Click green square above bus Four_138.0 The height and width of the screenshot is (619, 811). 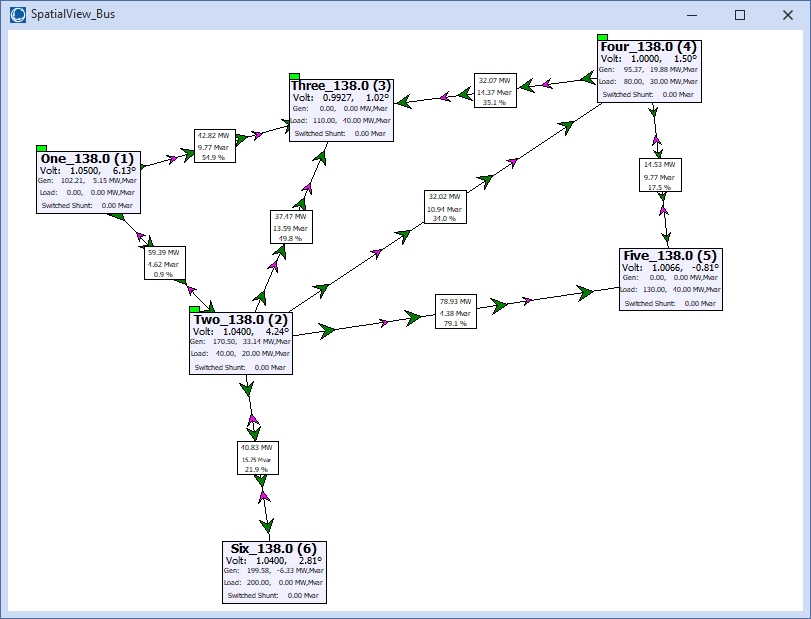click(x=602, y=37)
